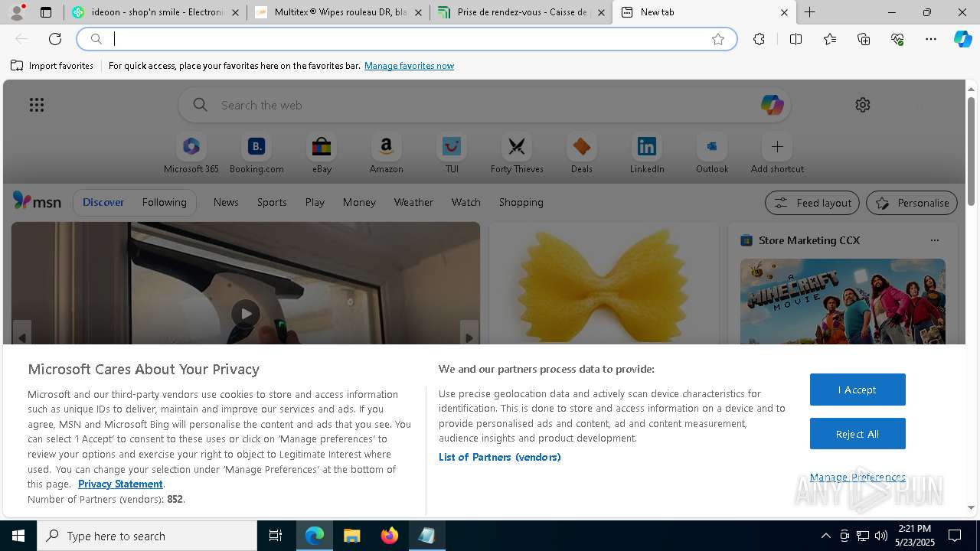Open the Money category
The height and width of the screenshot is (551, 980).
point(359,202)
